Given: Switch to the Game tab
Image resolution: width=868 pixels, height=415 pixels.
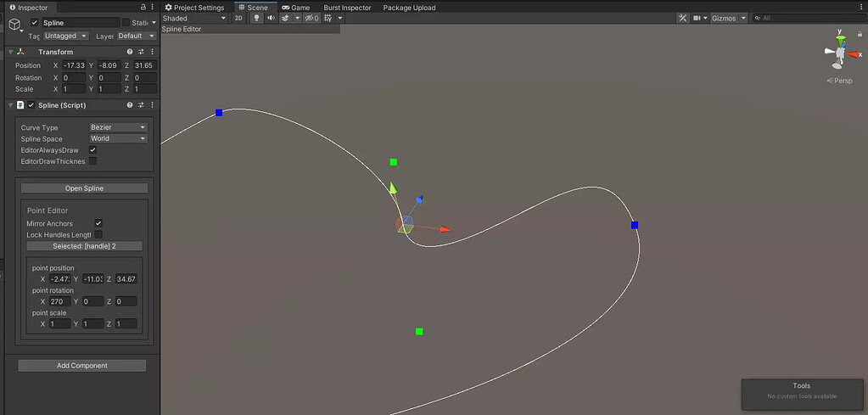Looking at the screenshot, I should [x=295, y=7].
